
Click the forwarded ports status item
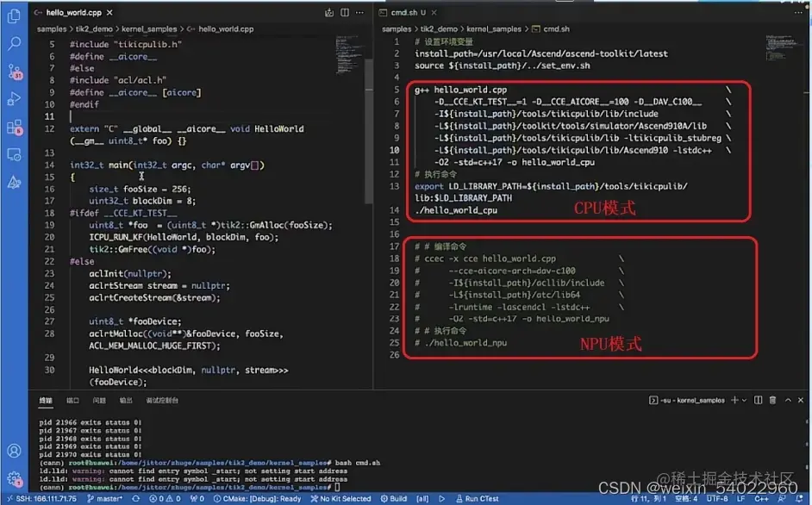click(x=197, y=499)
